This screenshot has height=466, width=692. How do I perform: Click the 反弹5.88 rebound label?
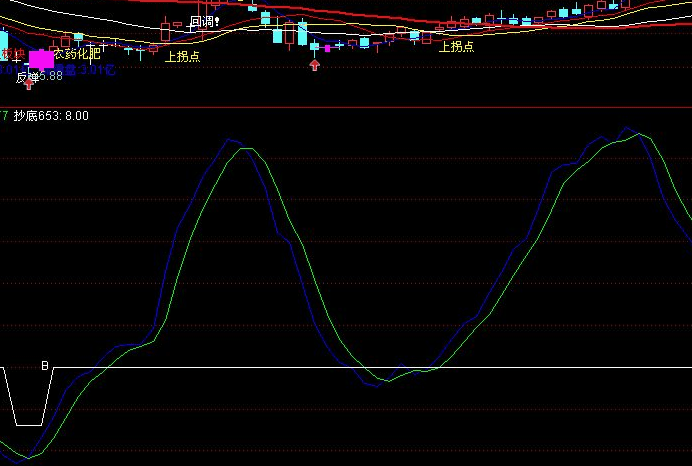coord(39,76)
